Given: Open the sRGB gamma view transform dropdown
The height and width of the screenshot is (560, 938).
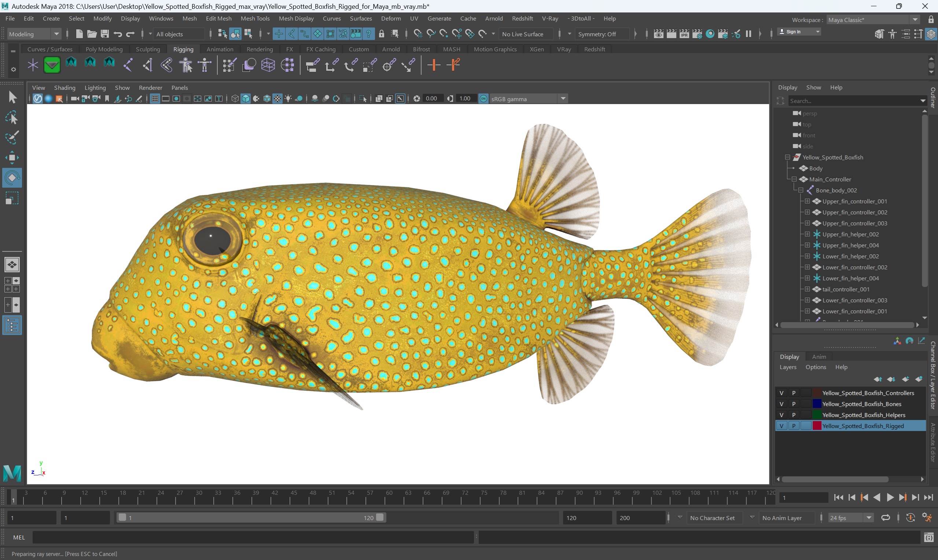Looking at the screenshot, I should [528, 99].
